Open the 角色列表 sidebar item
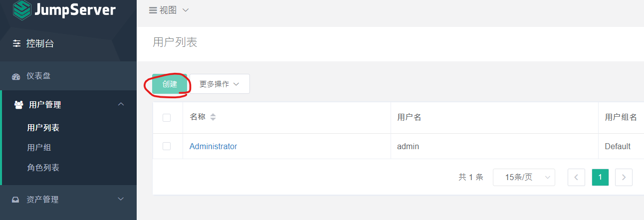Image resolution: width=644 pixels, height=220 pixels. [x=43, y=168]
